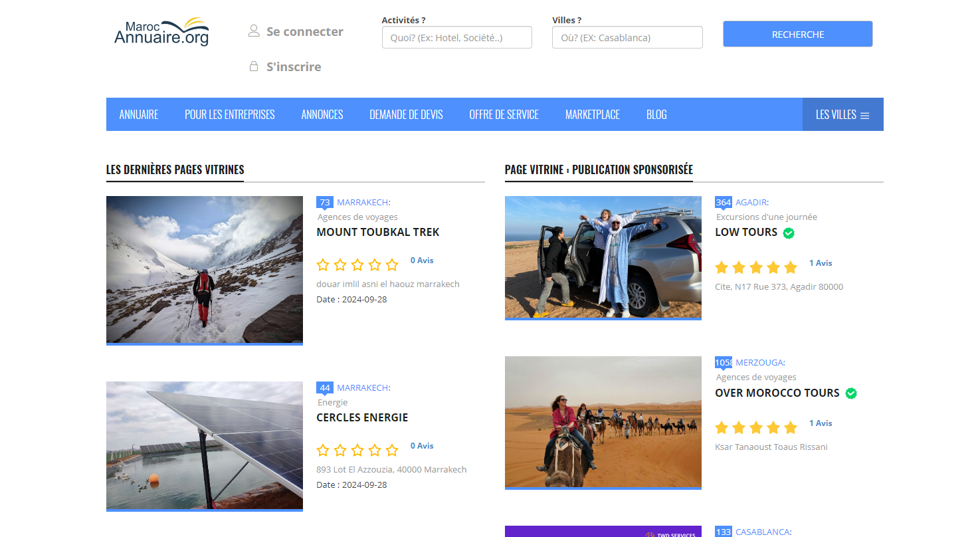Click address 'douar imlil asni el haouz marrakech'
This screenshot has height=537, width=980.
click(x=388, y=284)
